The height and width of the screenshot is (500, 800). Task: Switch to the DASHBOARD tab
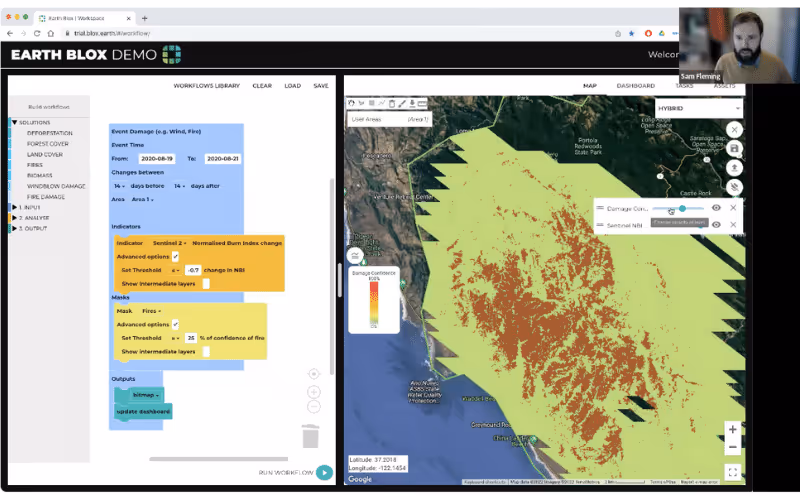click(x=636, y=86)
